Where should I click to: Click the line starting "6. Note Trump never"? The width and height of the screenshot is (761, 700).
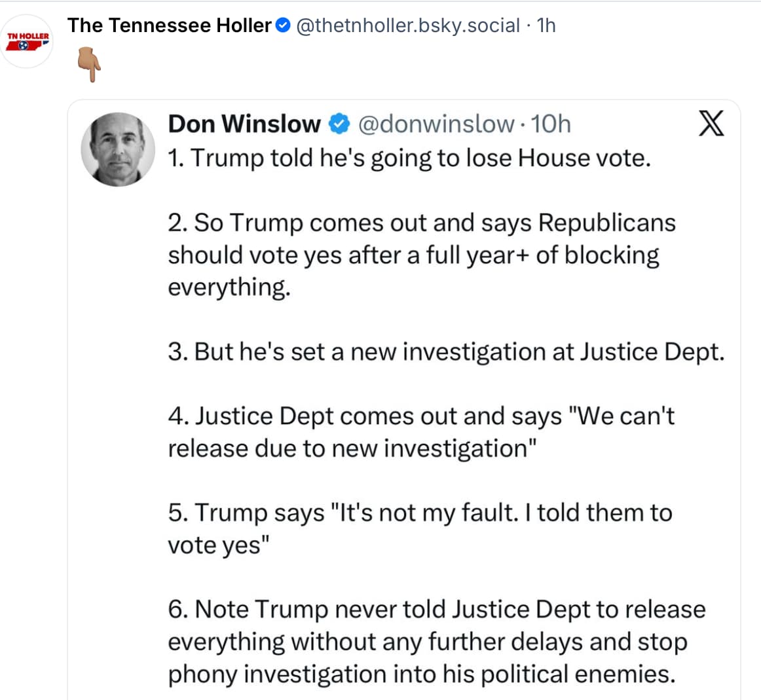437,609
